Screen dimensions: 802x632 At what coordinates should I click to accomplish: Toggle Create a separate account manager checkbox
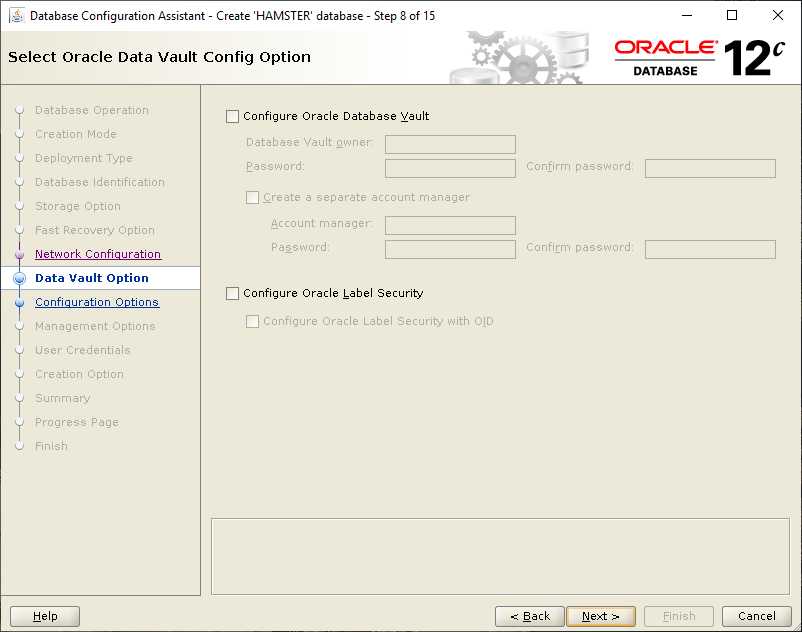252,197
